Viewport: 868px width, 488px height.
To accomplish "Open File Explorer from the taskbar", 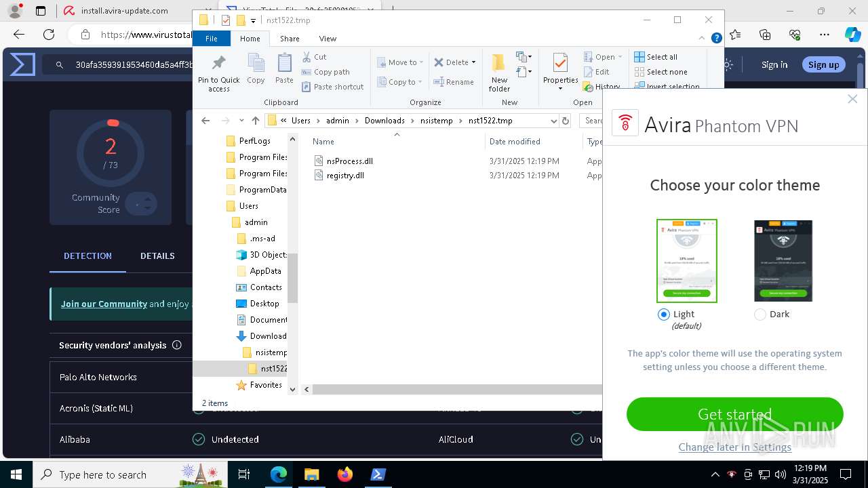I will pyautogui.click(x=311, y=474).
